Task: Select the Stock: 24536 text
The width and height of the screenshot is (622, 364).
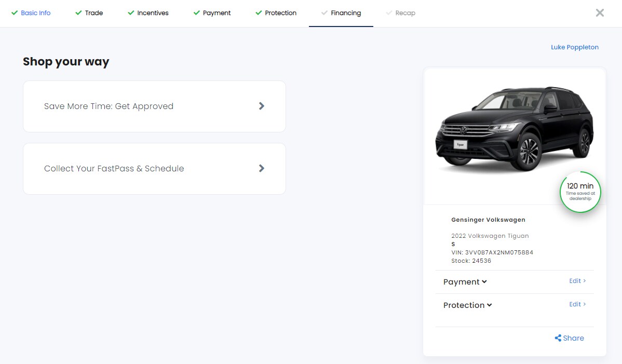Action: tap(471, 261)
